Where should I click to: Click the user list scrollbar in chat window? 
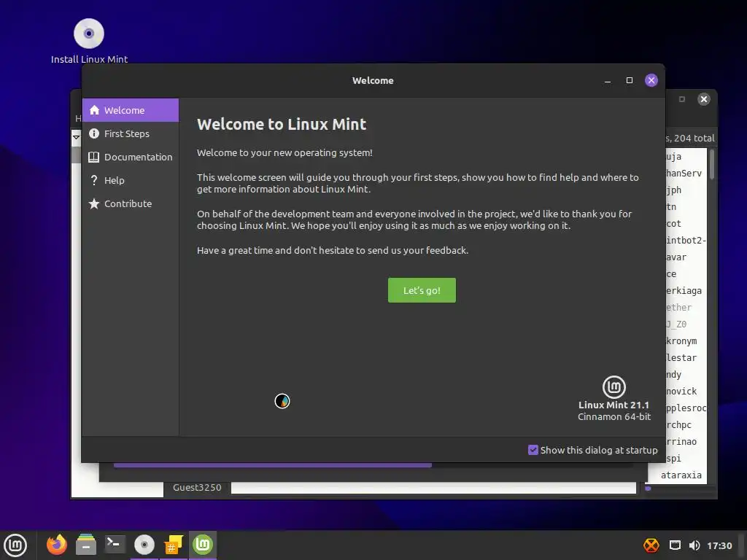tap(712, 164)
